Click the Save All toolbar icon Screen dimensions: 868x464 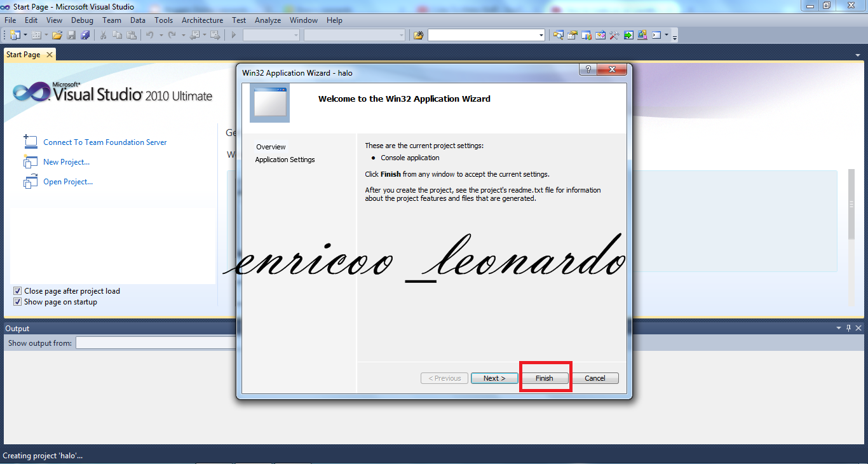[x=85, y=35]
